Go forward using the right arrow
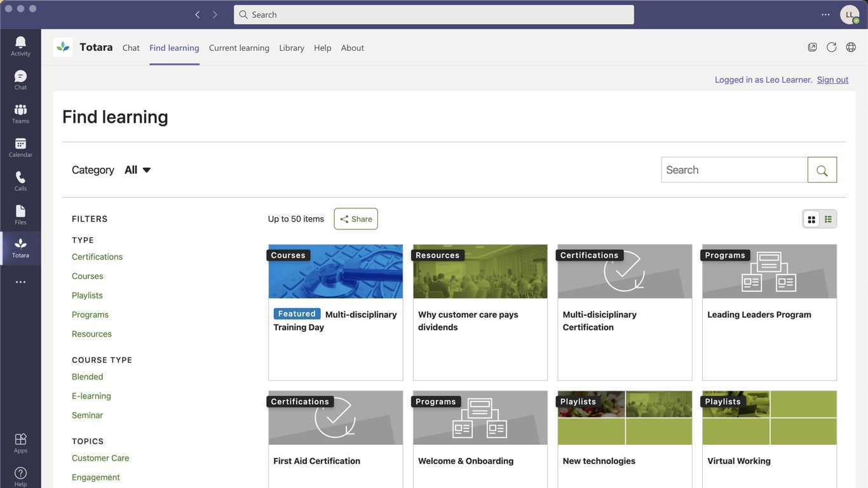This screenshot has width=868, height=488. (215, 15)
